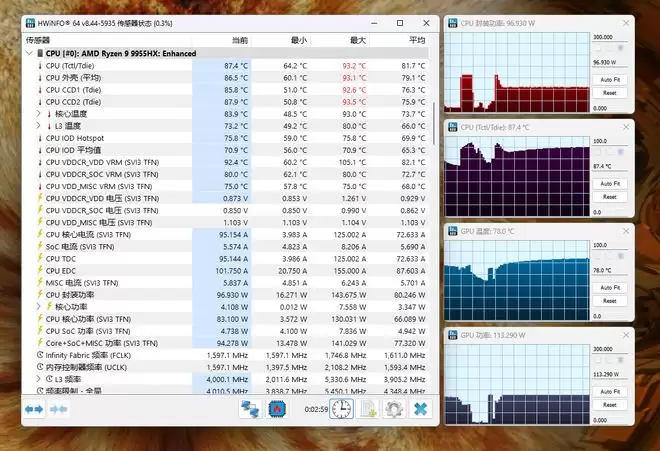
Task: Click lightning icon beside CPU 封装功率 row
Action: point(40,294)
